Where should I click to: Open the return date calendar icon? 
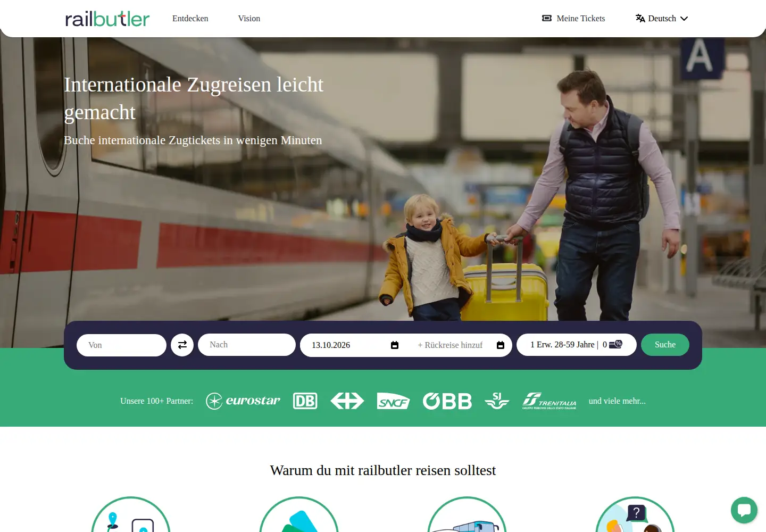point(501,345)
